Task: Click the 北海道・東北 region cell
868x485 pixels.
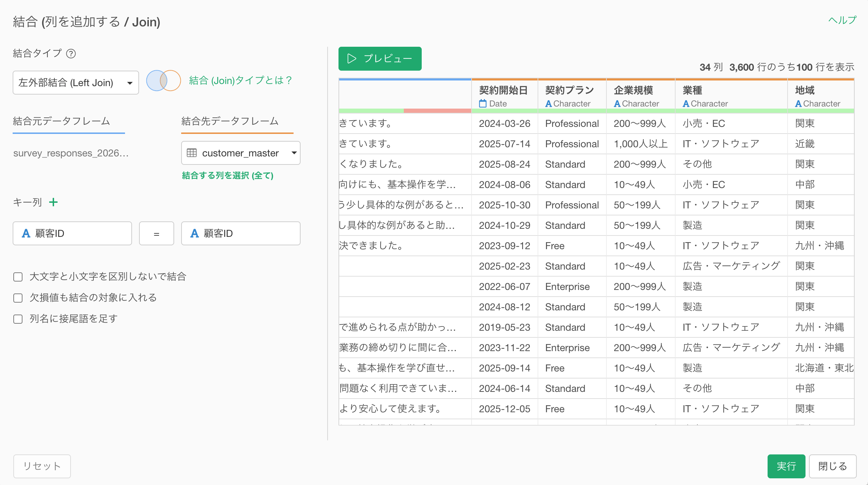Action: (821, 368)
